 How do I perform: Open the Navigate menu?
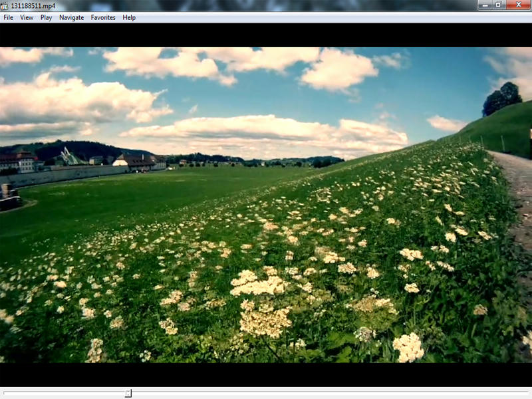(x=71, y=17)
